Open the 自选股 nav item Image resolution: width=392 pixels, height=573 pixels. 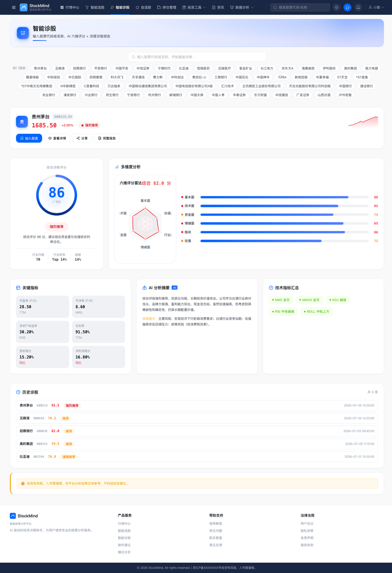click(143, 7)
